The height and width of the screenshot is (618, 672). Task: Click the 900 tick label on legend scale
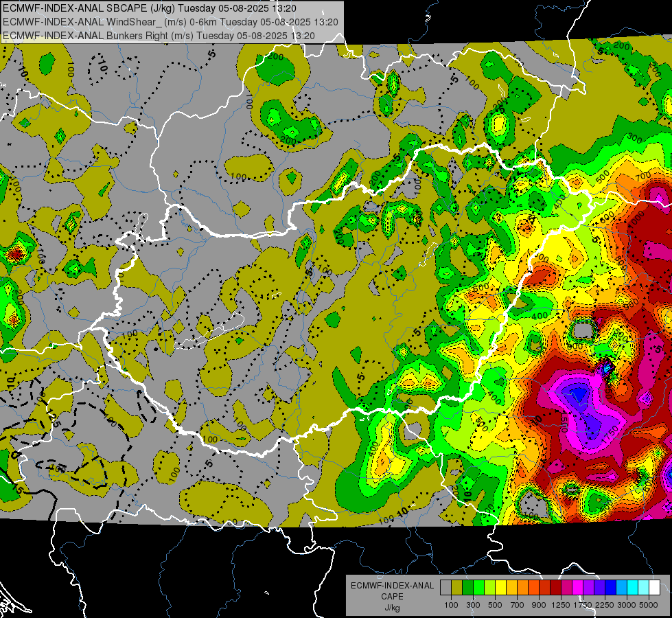point(539,605)
